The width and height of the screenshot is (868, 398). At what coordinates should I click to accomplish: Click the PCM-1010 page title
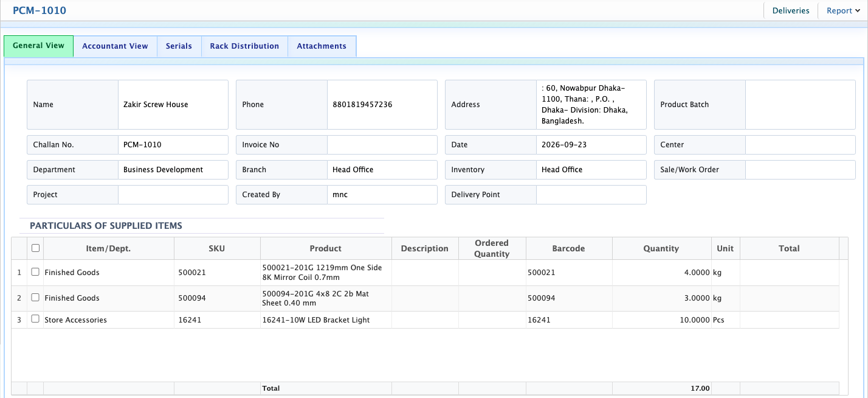pos(40,10)
